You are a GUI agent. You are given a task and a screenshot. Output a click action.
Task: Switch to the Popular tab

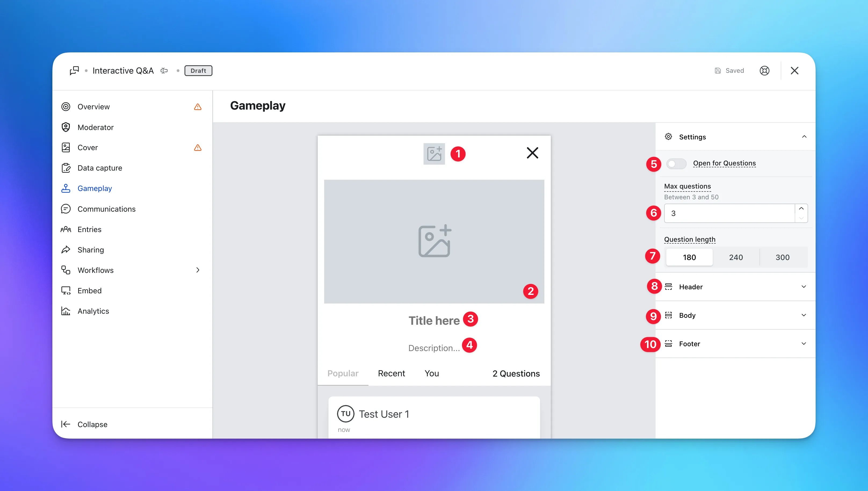[343, 373]
